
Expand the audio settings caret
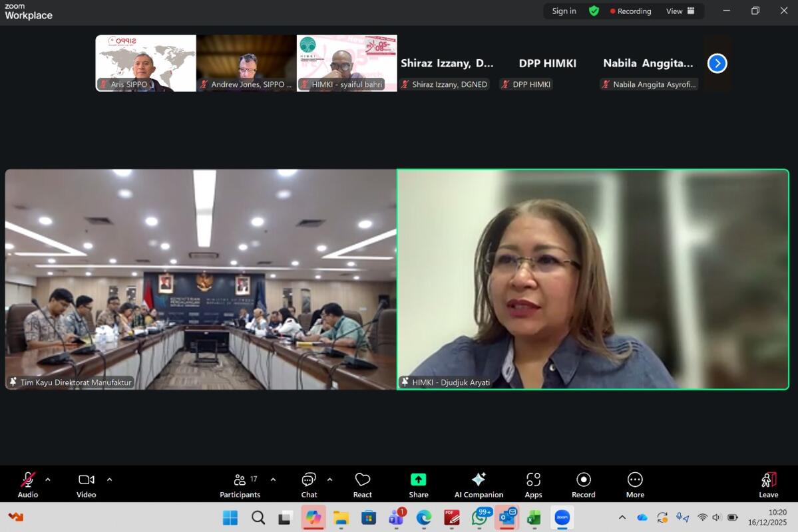48,479
